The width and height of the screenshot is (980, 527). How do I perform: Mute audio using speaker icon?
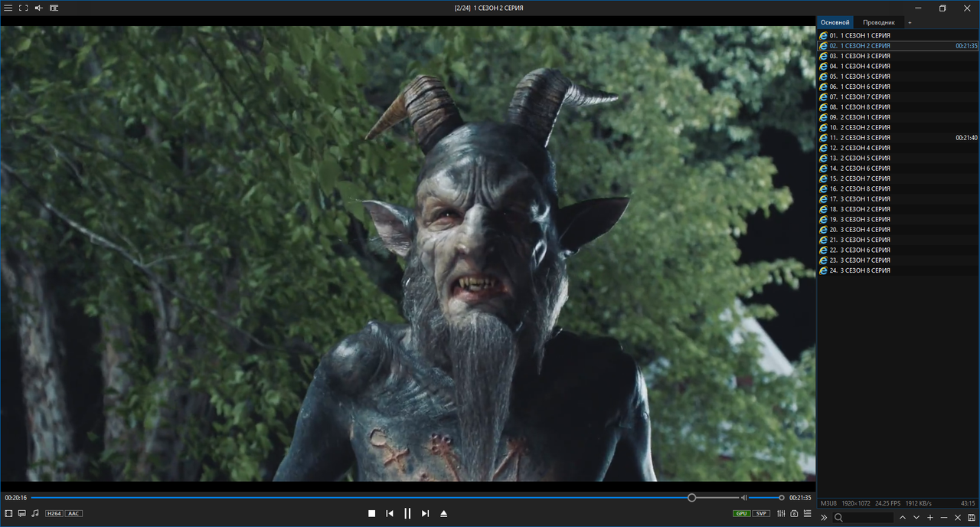pyautogui.click(x=743, y=498)
